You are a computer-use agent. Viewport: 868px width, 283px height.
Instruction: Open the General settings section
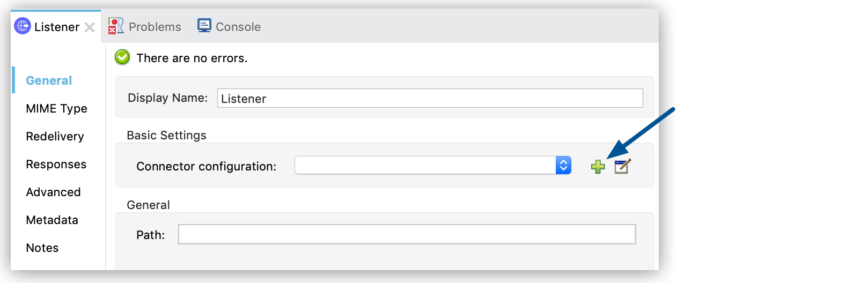coord(49,80)
